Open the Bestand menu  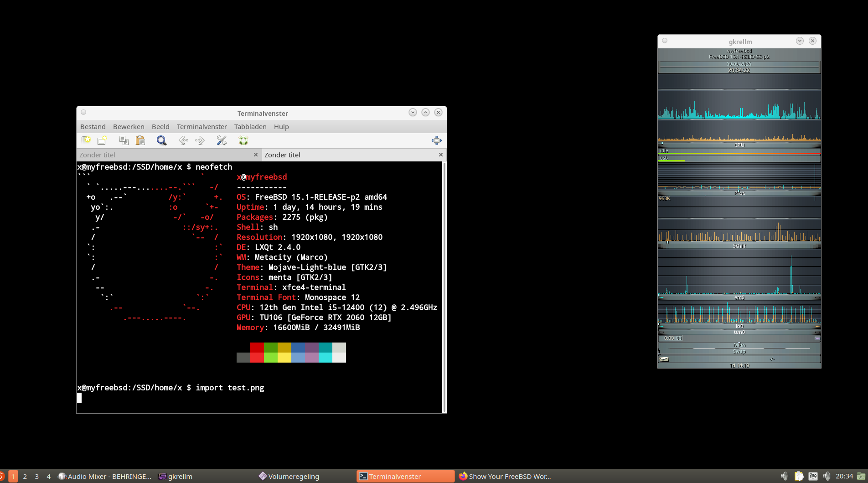point(93,127)
